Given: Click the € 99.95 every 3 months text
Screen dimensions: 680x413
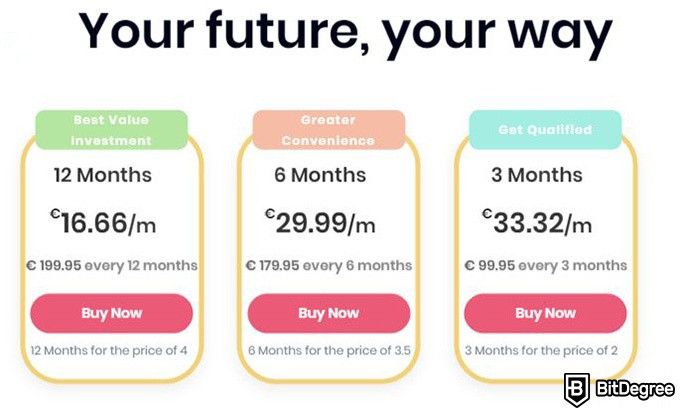Looking at the screenshot, I should click(546, 266).
